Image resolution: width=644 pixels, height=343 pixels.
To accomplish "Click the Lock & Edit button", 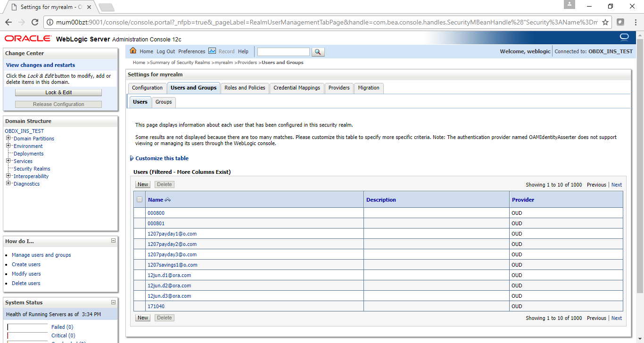I will click(x=58, y=92).
